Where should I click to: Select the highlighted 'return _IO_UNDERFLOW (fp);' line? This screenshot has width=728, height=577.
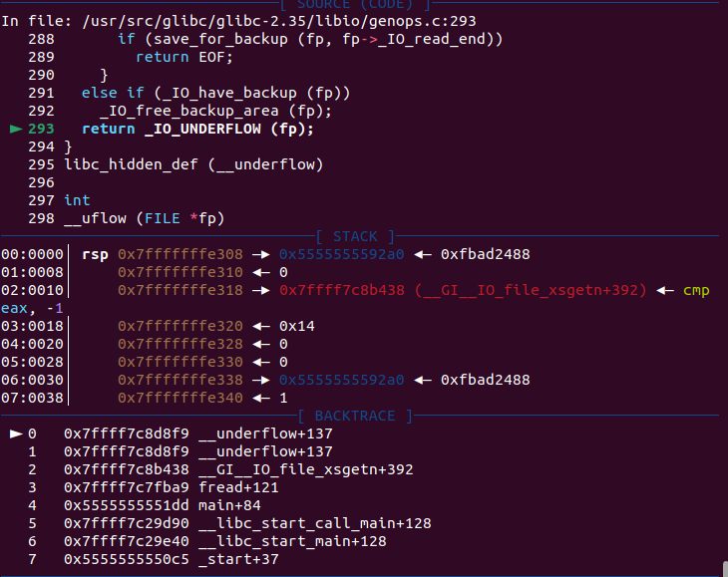coord(197,129)
